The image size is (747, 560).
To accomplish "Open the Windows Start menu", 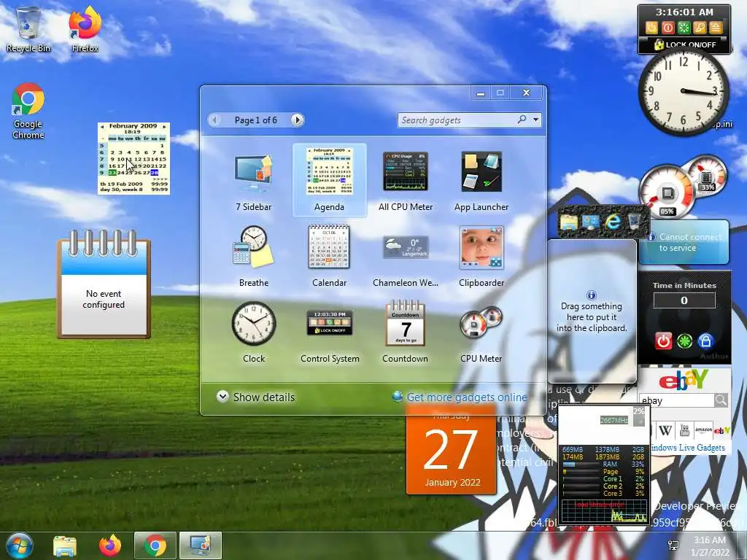I will [x=19, y=545].
